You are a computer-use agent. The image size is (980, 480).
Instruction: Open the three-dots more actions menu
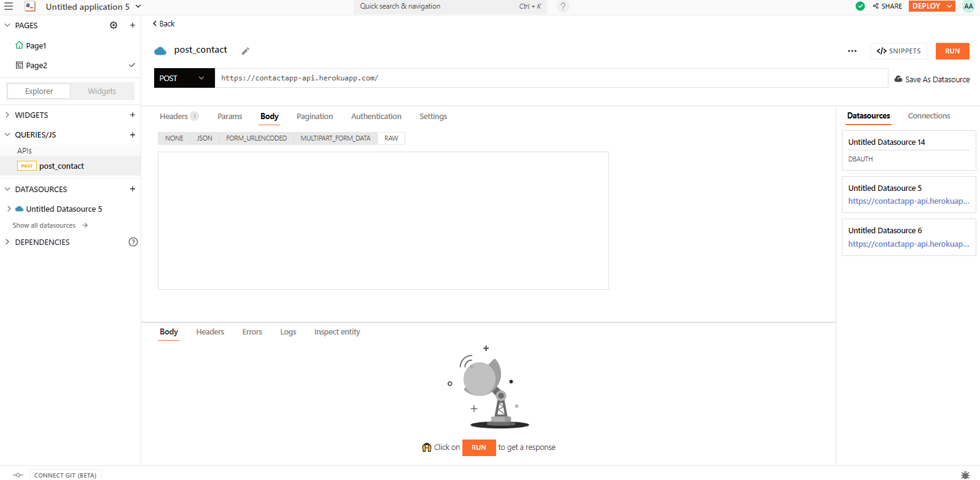[x=852, y=51]
